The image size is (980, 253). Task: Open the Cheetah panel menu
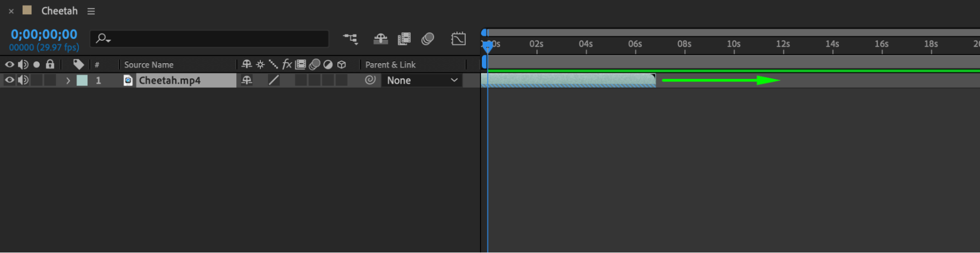pyautogui.click(x=91, y=11)
